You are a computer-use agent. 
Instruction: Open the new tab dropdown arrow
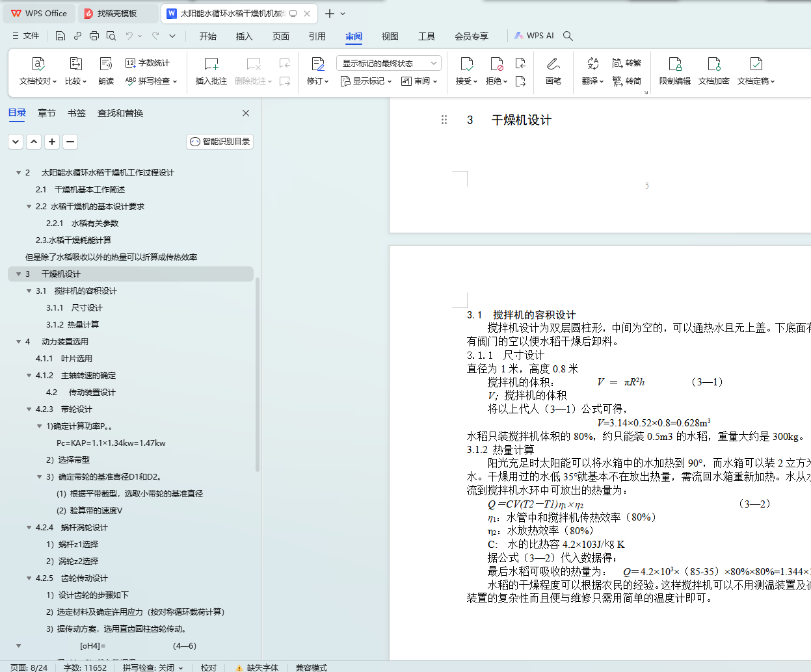343,14
